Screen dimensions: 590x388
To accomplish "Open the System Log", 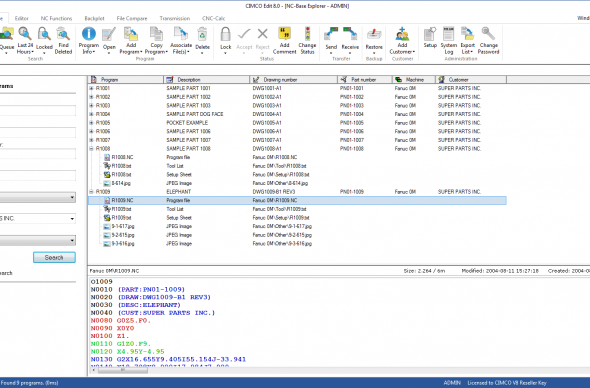I will tap(449, 40).
